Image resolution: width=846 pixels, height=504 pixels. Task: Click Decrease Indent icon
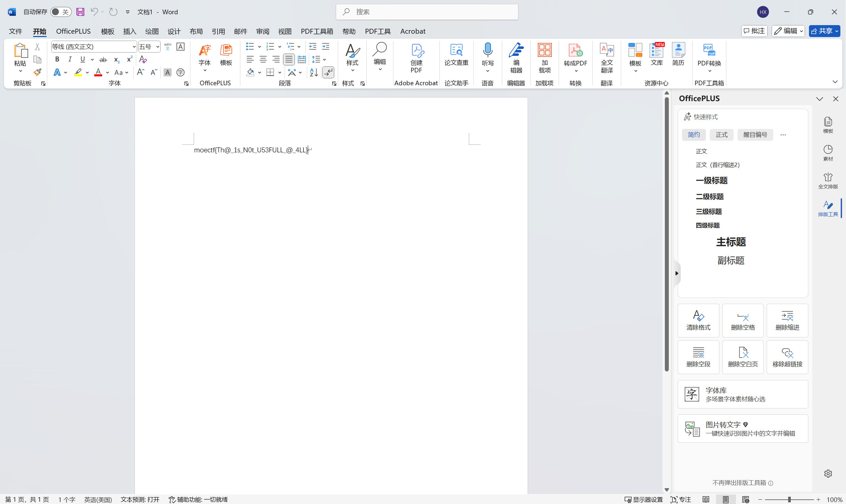click(x=313, y=47)
